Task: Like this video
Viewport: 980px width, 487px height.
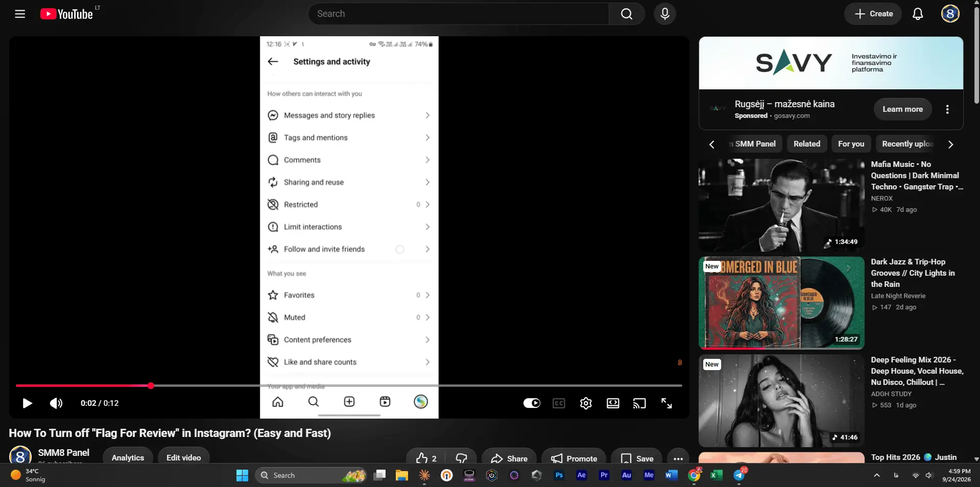Action: (426, 458)
